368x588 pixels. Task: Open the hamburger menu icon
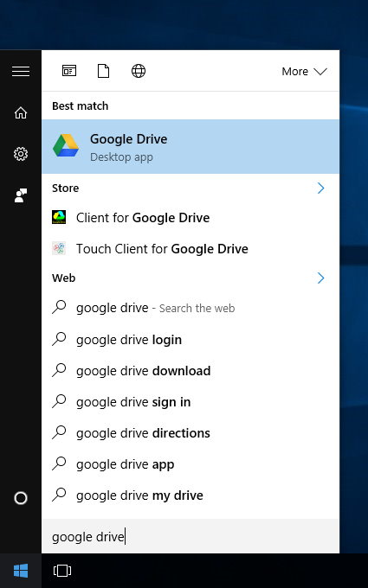(x=21, y=71)
